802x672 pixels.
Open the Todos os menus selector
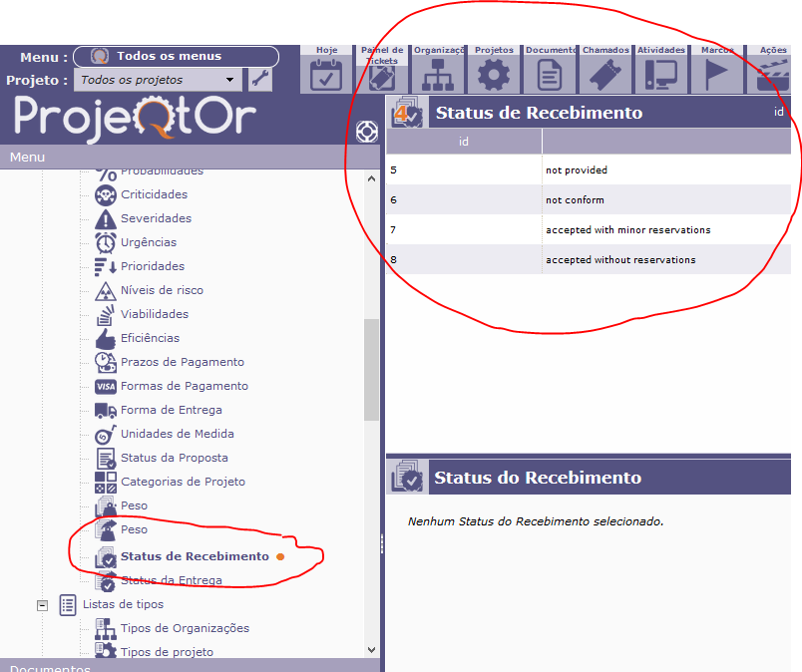[x=176, y=56]
